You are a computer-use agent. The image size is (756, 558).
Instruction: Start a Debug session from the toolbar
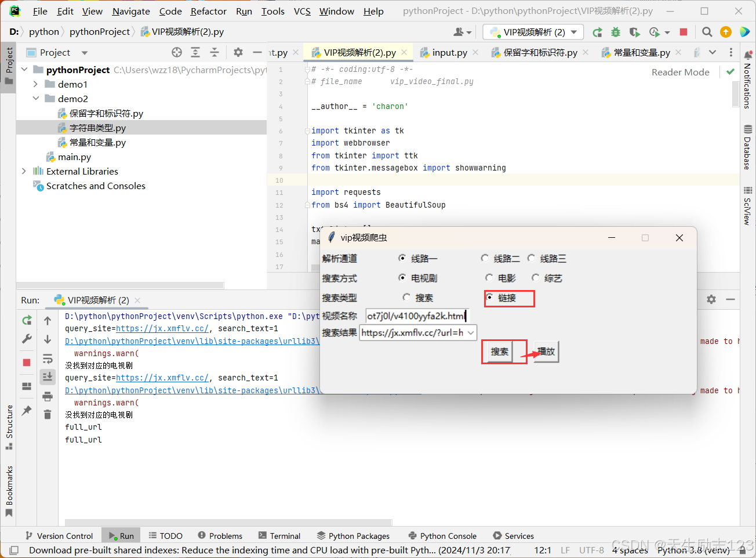coord(615,32)
